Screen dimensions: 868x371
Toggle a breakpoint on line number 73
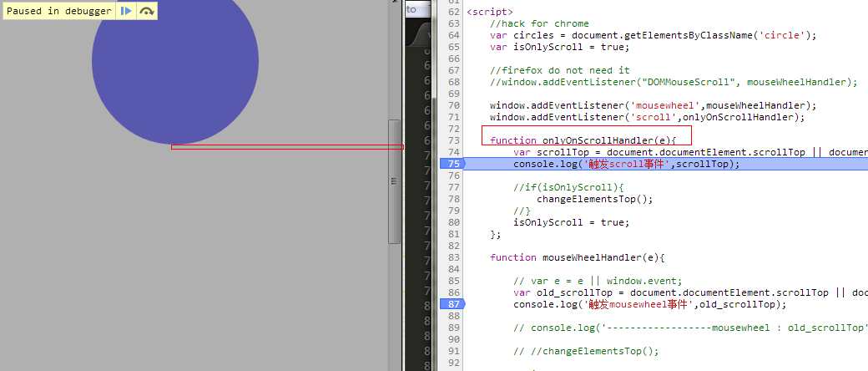point(453,141)
